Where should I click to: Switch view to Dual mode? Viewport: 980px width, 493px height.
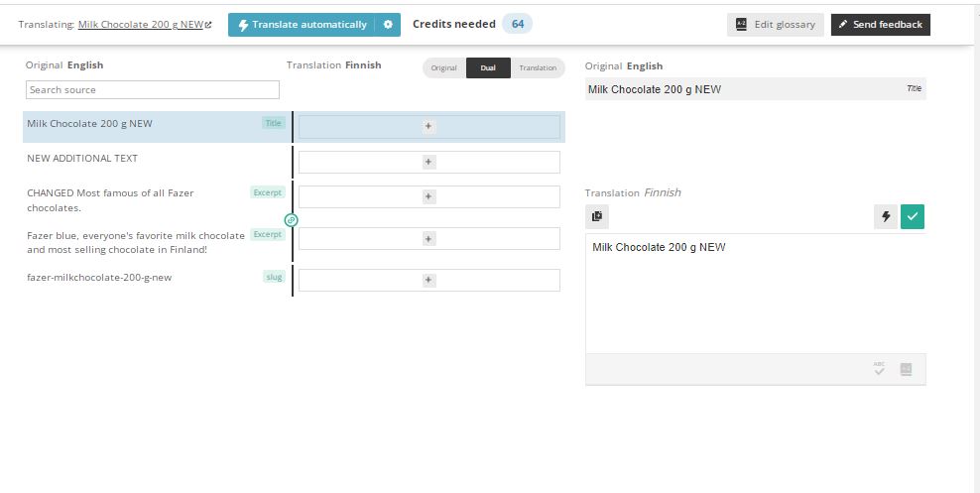pyautogui.click(x=488, y=67)
